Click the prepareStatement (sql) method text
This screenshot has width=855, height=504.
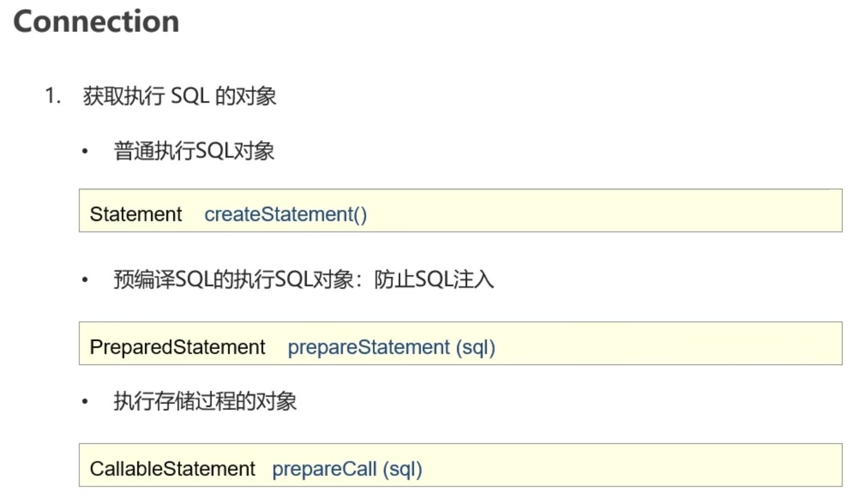coord(391,347)
